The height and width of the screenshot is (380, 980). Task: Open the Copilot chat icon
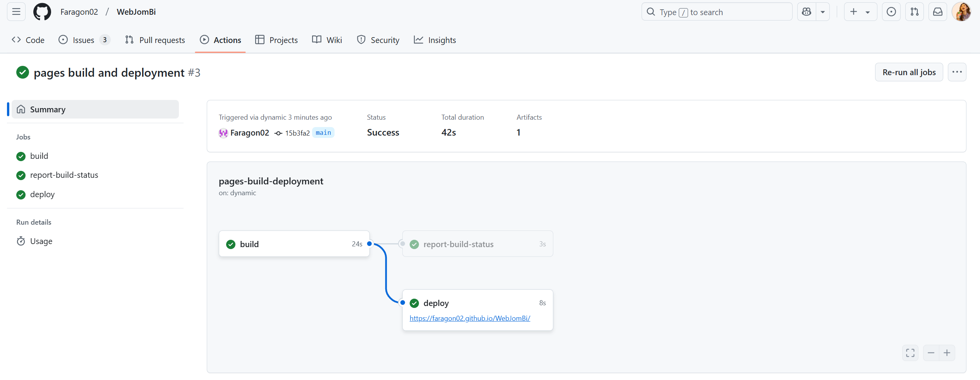pyautogui.click(x=807, y=12)
